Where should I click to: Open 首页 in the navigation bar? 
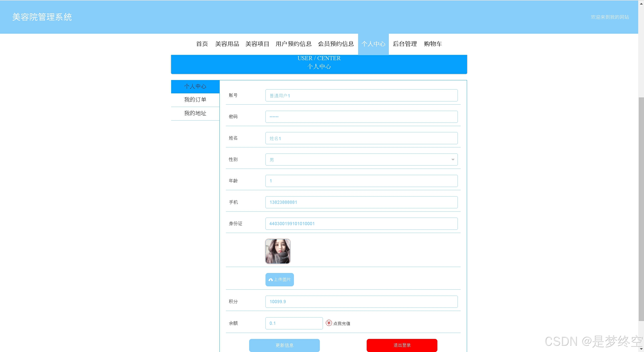click(x=202, y=44)
